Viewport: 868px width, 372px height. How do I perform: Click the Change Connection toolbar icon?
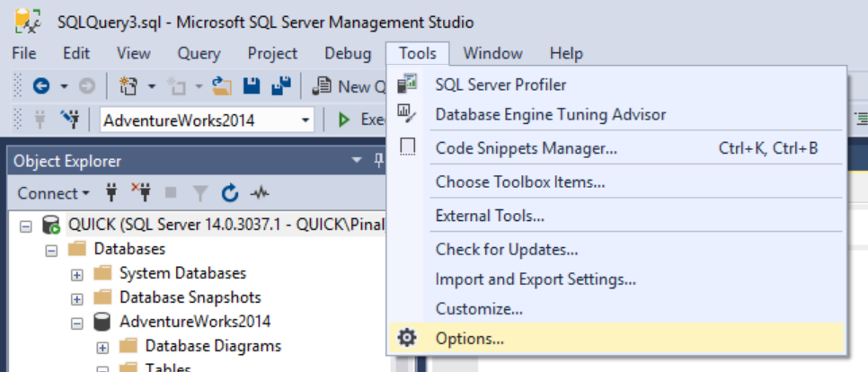point(70,119)
